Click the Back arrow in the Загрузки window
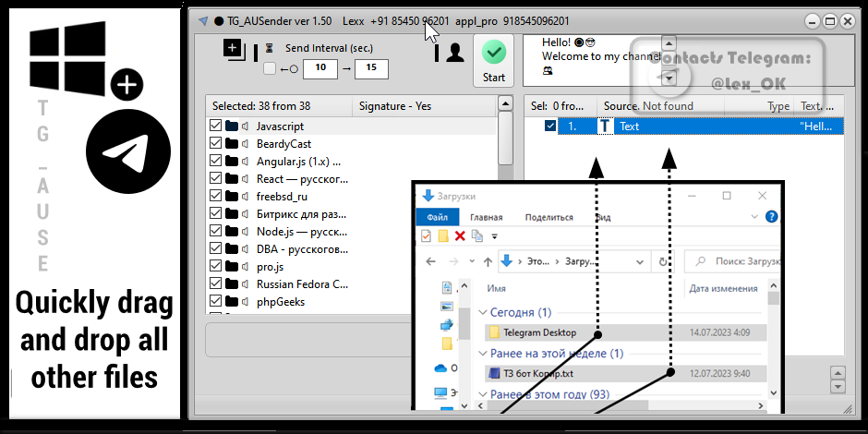 point(430,262)
